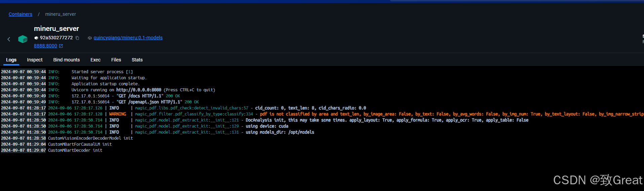
Task: Click the 'using models_dir: /opt/models' log line
Action: tap(157, 132)
